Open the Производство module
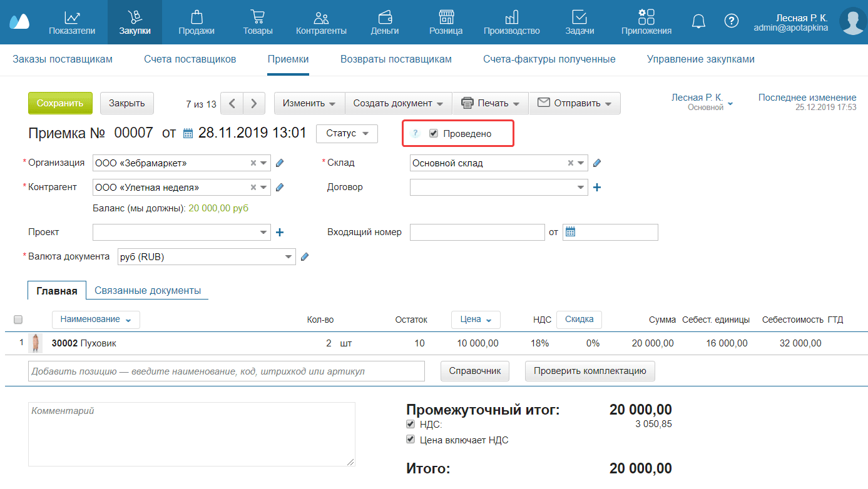This screenshot has width=868, height=489. (511, 22)
